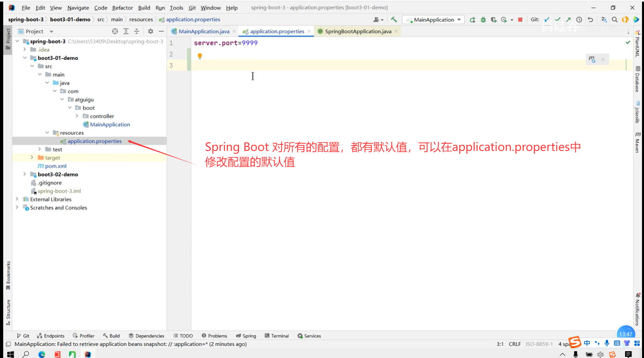Rollback changes with the undo arrow icon
This screenshot has height=358, width=644.
pyautogui.click(x=590, y=20)
